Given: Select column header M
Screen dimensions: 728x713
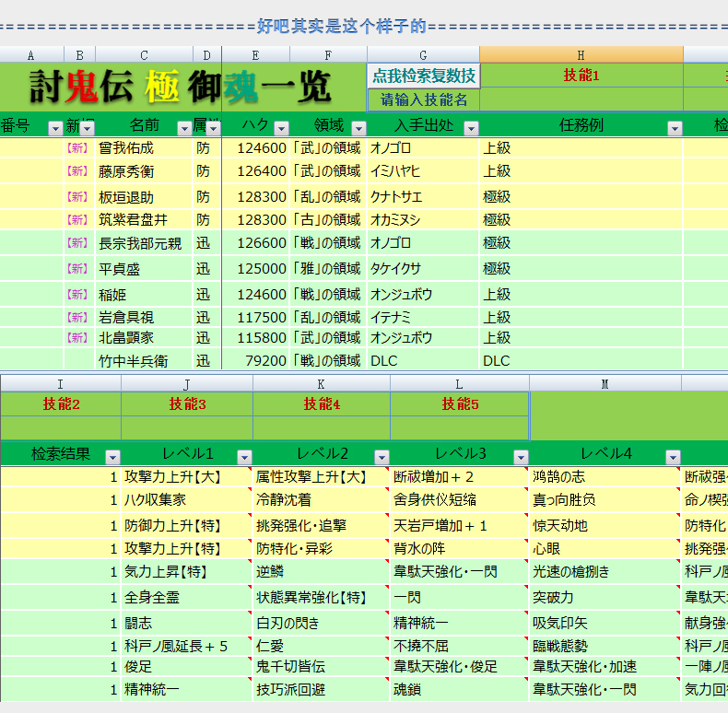Looking at the screenshot, I should [605, 384].
